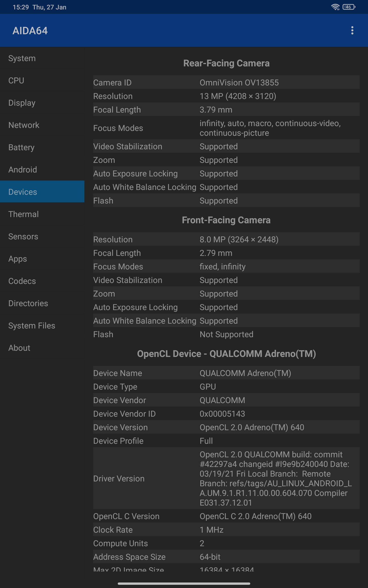
Task: Select the 64-bit address space value
Action: click(210, 557)
